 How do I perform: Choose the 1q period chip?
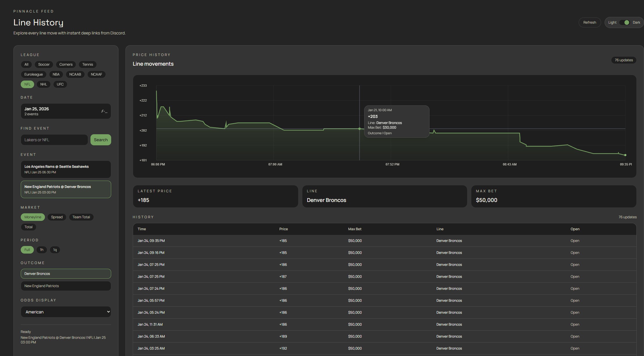55,250
